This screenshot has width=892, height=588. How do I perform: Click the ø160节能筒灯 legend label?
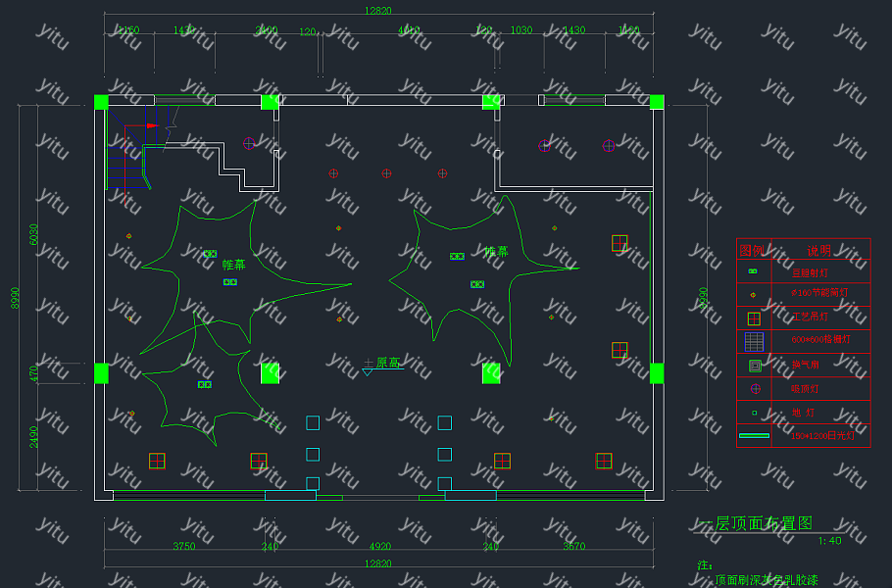(x=819, y=292)
